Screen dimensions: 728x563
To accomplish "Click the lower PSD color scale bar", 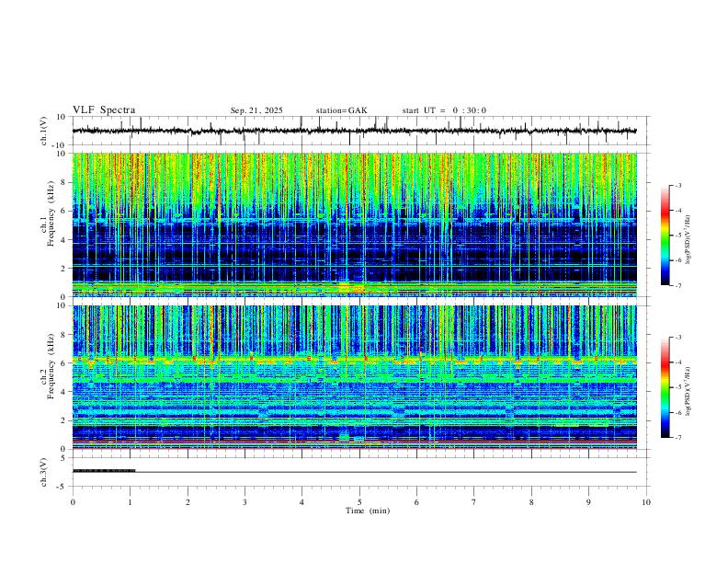I will (x=665, y=387).
